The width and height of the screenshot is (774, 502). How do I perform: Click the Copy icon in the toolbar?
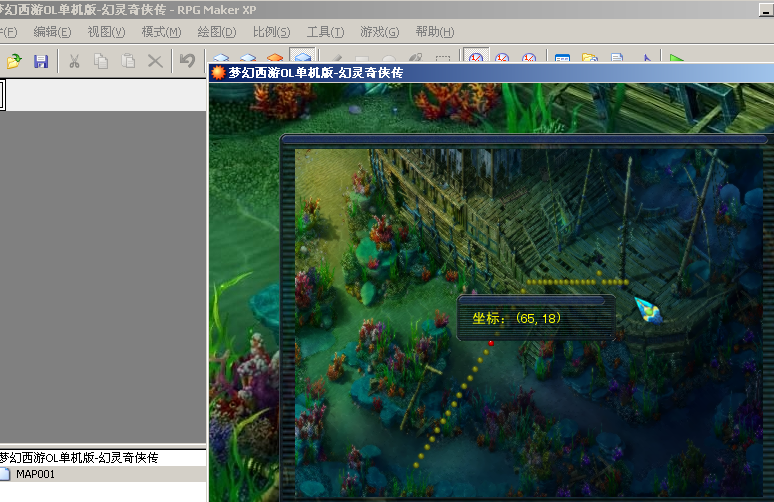tap(101, 61)
